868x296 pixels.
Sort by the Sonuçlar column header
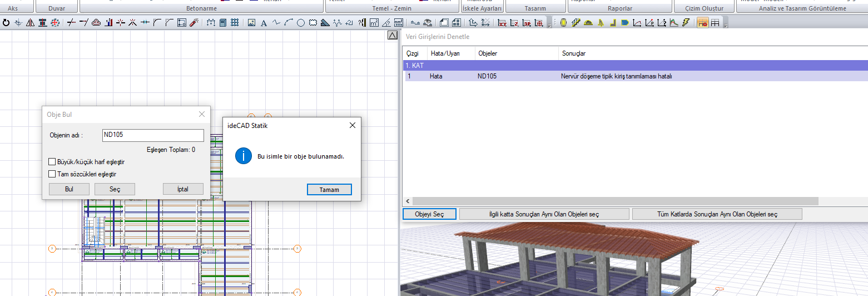(712, 53)
